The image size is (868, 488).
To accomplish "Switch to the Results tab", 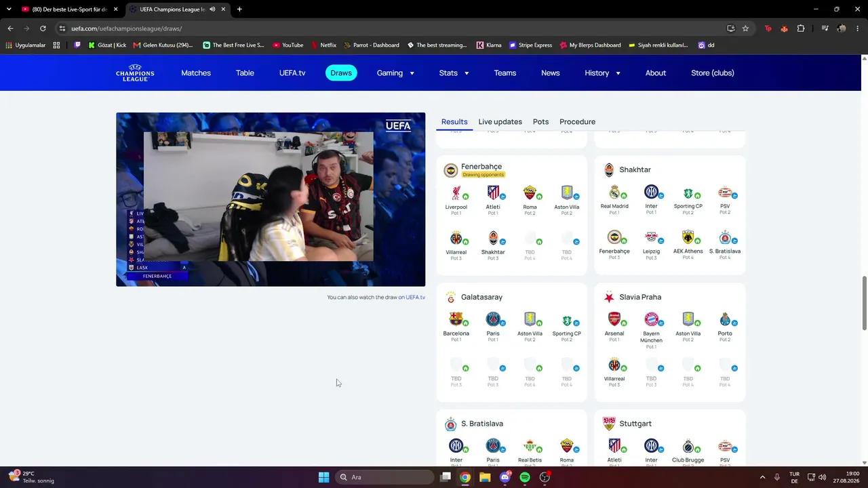I will click(454, 122).
